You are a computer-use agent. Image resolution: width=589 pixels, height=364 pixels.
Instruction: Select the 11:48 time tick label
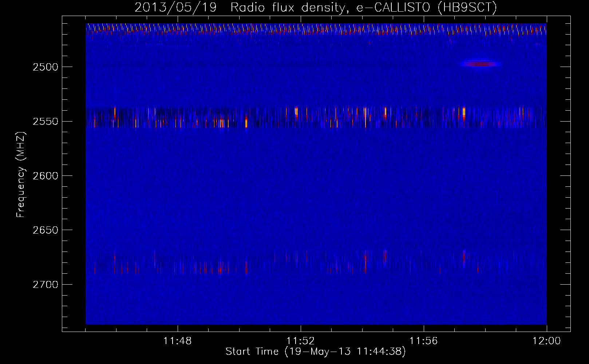click(x=178, y=341)
